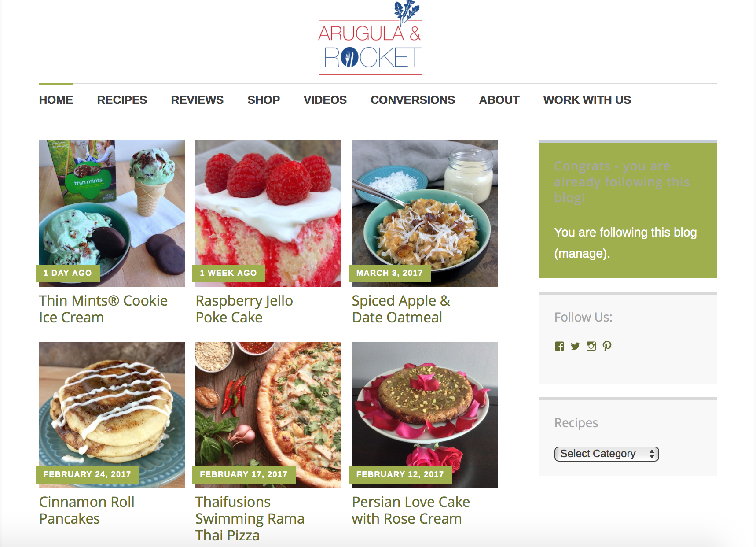Open the Videos menu item
The width and height of the screenshot is (756, 547).
(x=325, y=100)
